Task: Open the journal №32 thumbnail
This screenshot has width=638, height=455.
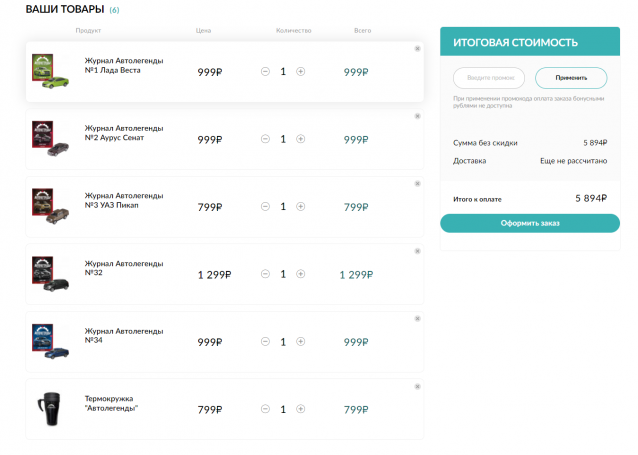Action: click(x=50, y=274)
